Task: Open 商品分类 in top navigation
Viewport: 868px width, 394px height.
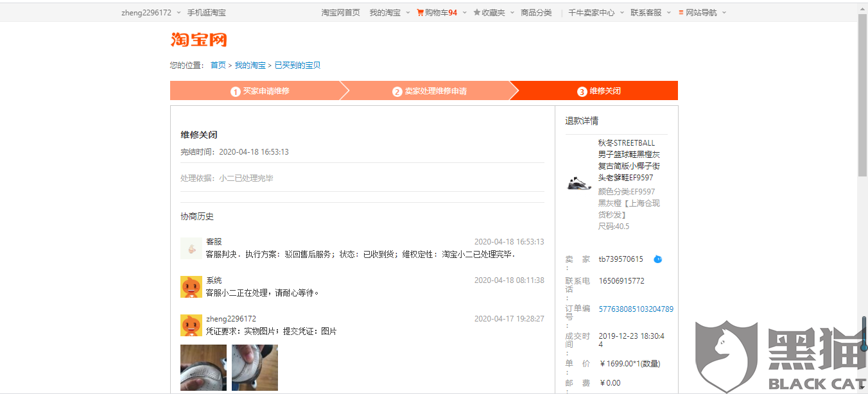Action: [x=536, y=12]
